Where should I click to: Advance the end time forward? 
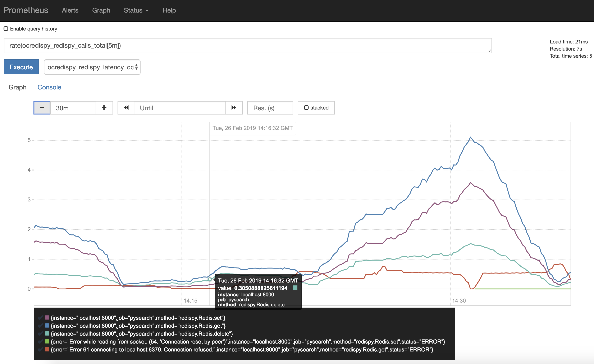(234, 108)
